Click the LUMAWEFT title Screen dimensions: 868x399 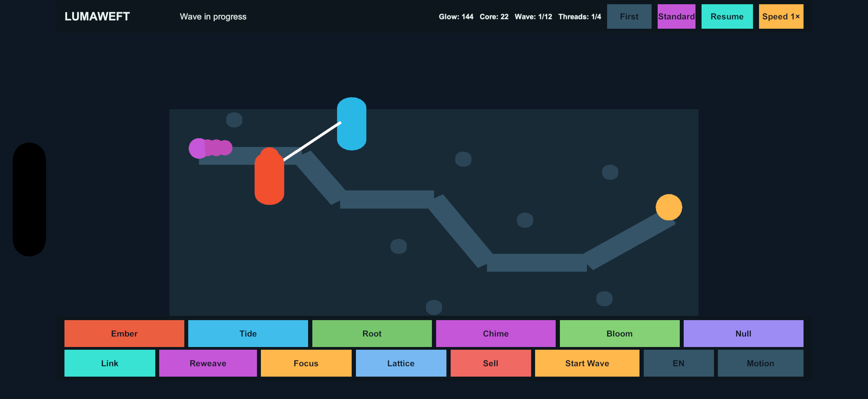click(x=97, y=17)
